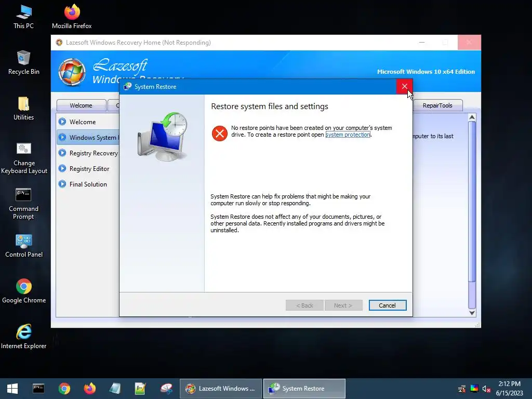The image size is (532, 399).
Task: Select the Welcome sidebar item
Action: click(x=88, y=122)
